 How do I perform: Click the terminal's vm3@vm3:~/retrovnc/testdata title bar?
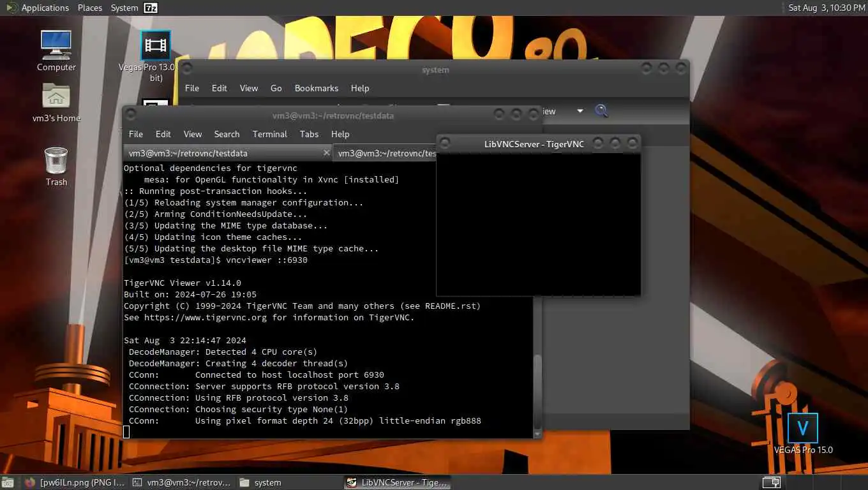[x=333, y=115]
